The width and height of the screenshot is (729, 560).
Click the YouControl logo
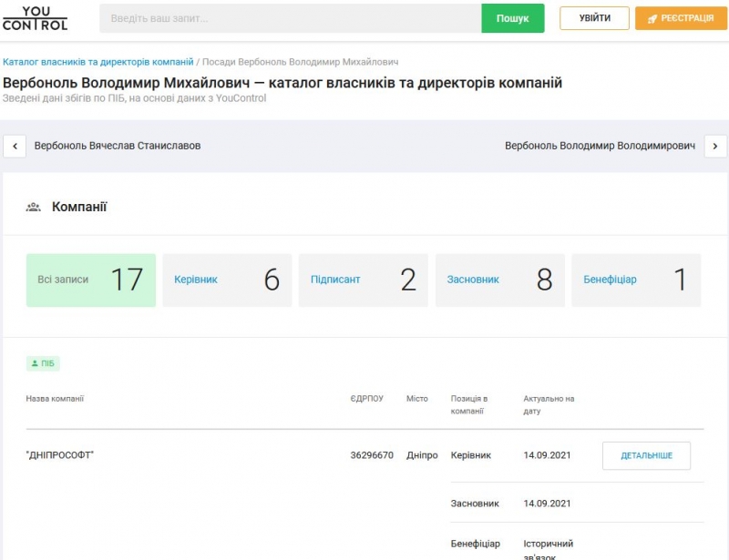pos(35,18)
